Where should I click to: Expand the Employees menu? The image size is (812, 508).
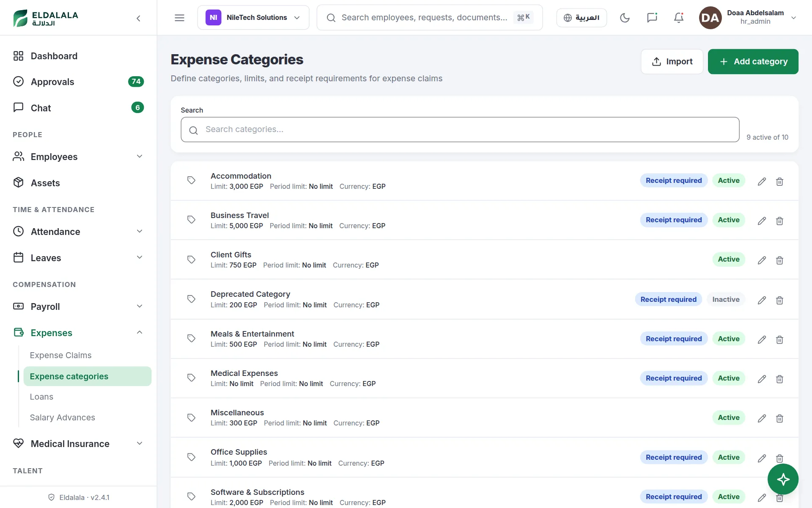point(78,157)
